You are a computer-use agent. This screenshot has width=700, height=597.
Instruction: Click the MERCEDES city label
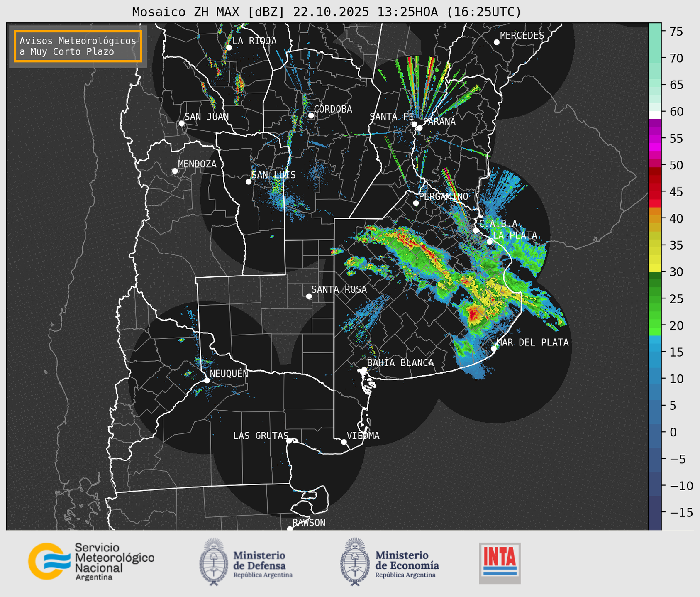click(x=522, y=36)
